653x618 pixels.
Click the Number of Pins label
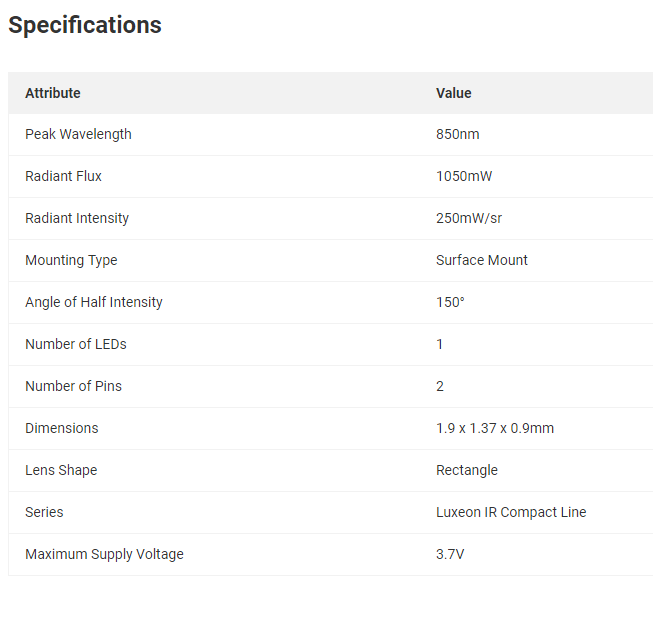point(73,386)
